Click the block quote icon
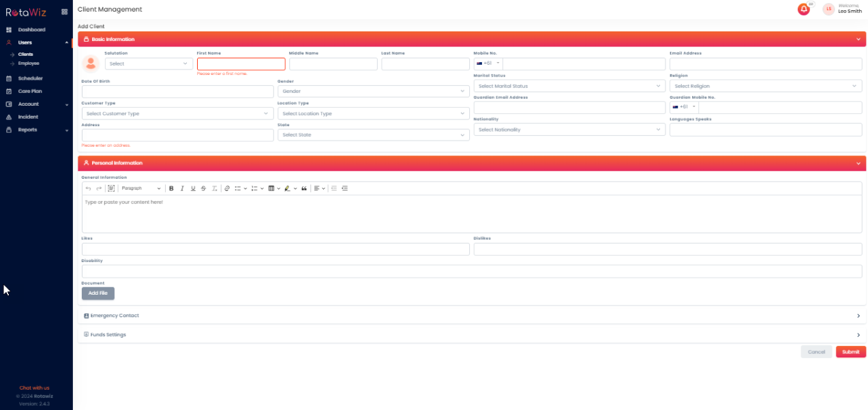 coord(304,188)
